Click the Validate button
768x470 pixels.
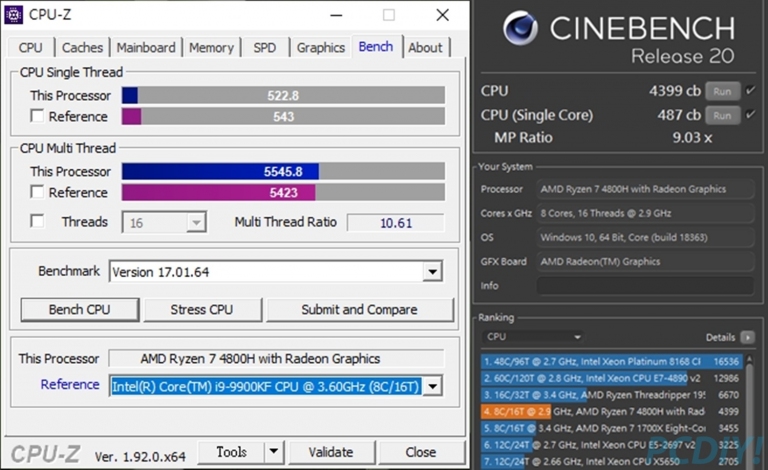point(331,451)
